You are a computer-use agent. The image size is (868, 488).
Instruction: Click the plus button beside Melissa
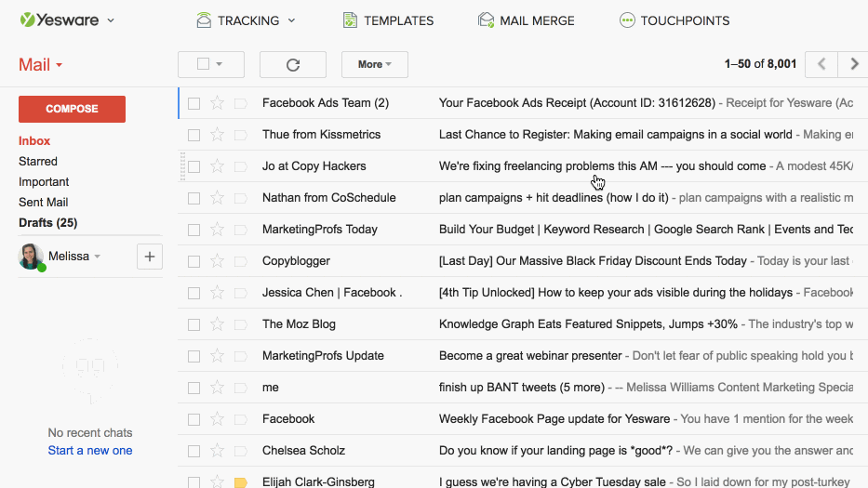(150, 257)
